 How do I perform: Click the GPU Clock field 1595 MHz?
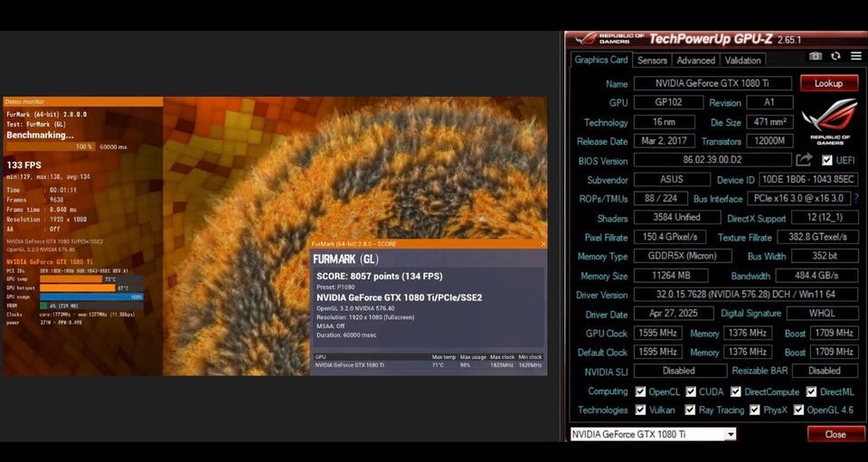(x=657, y=333)
